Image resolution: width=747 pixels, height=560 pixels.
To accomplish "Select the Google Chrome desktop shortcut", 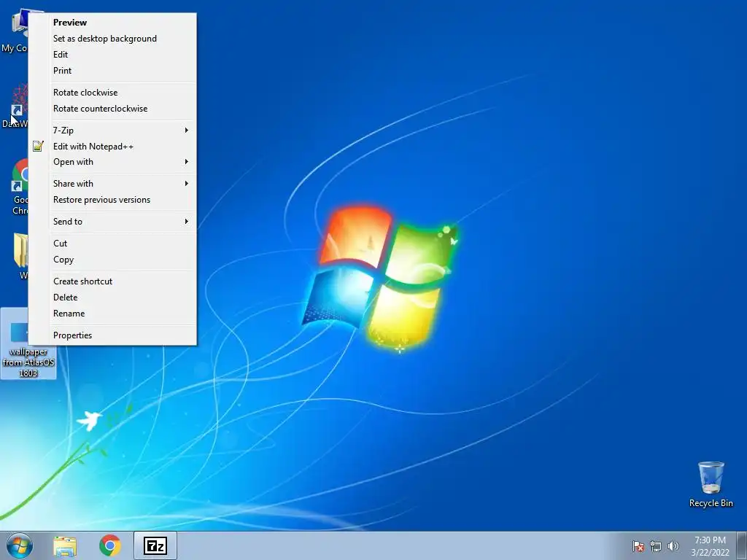I will [18, 187].
